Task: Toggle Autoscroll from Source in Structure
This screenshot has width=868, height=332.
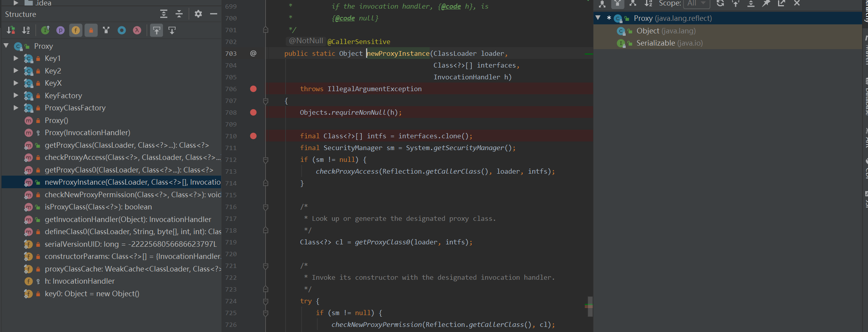Action: point(172,30)
